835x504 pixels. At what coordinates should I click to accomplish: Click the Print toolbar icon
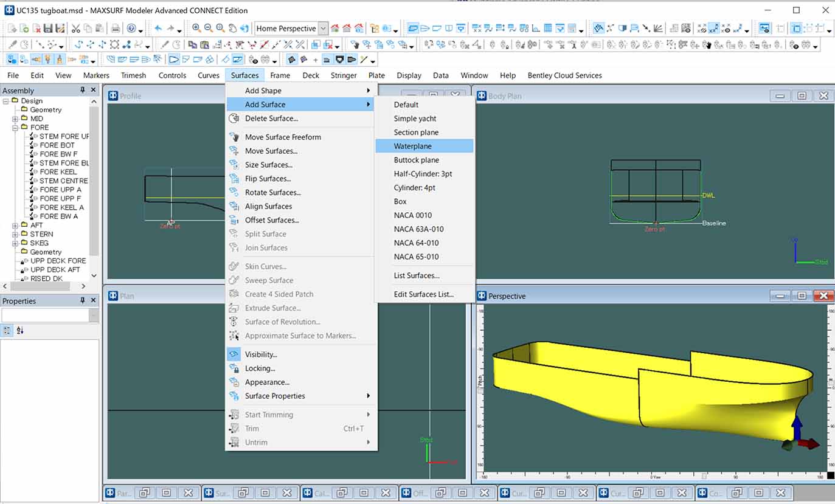click(115, 28)
